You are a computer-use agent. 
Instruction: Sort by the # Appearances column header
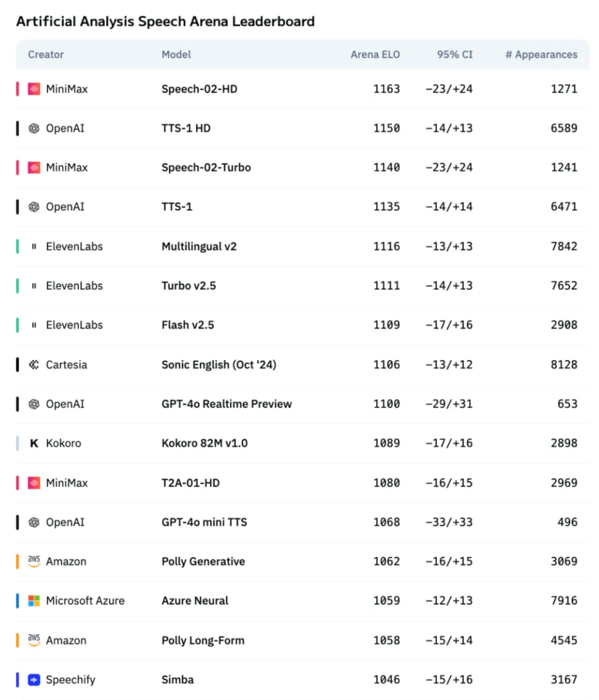541,54
